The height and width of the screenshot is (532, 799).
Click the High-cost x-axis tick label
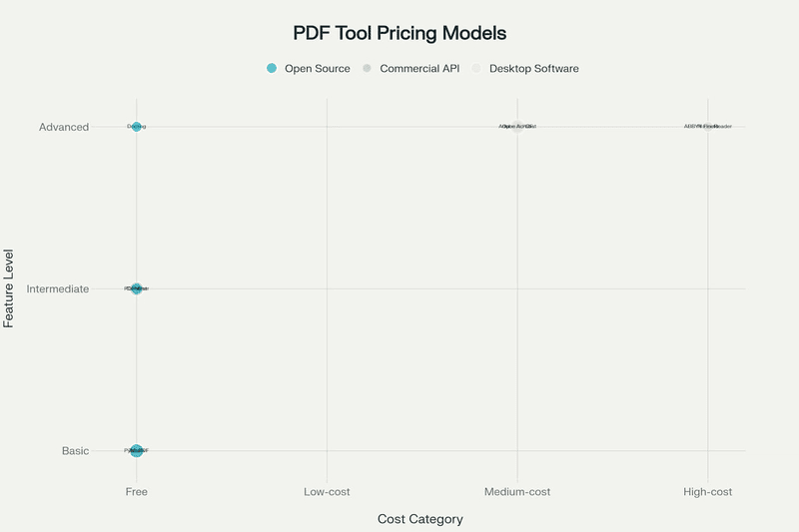pos(707,492)
